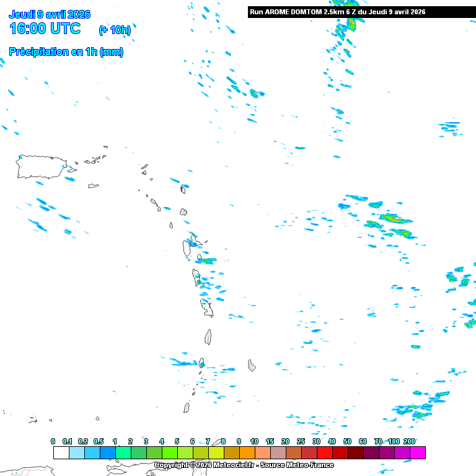Click the Précipitation en 1h (mm) title

[x=66, y=52]
